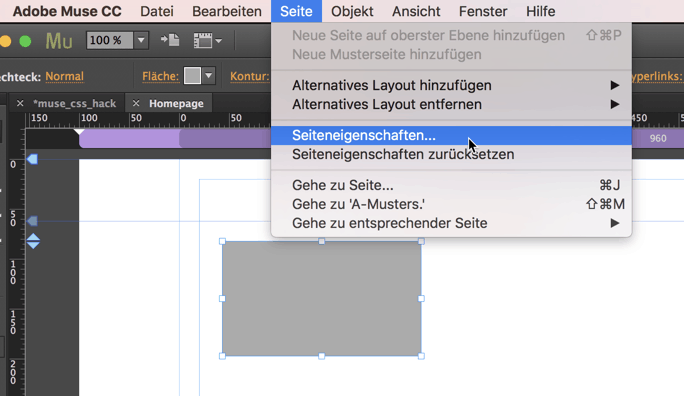Click the green zoom window button
This screenshot has width=684, height=396.
[25, 41]
